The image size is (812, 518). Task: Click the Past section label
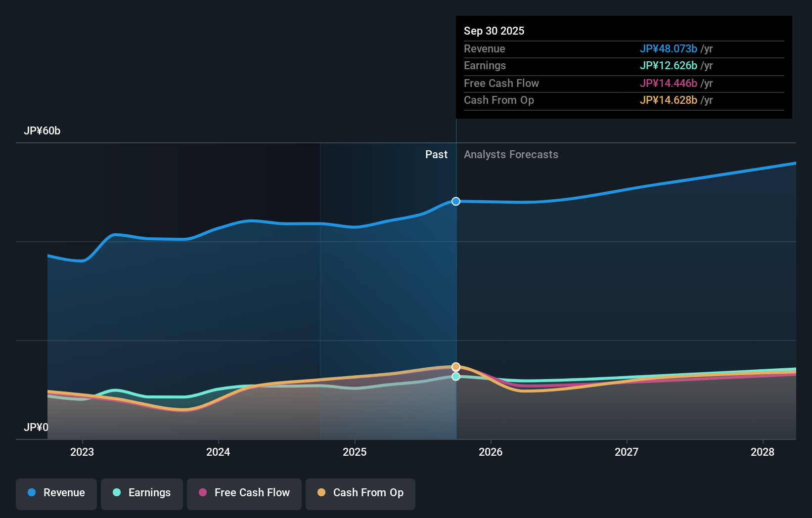(x=436, y=154)
